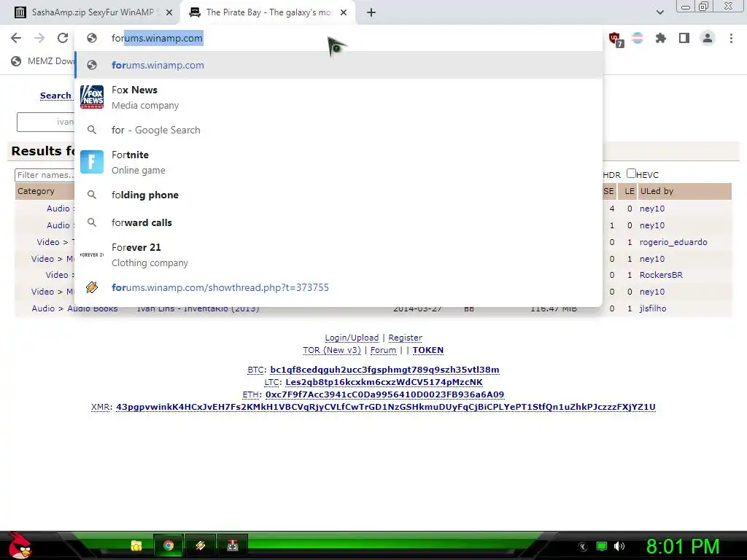
Task: Click Audio Books category link
Action: (93, 308)
